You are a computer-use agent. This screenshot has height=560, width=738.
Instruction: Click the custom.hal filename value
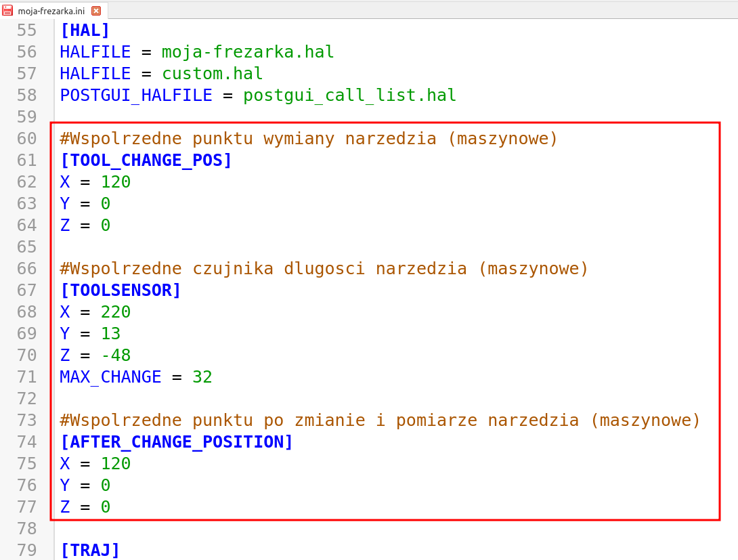click(212, 74)
